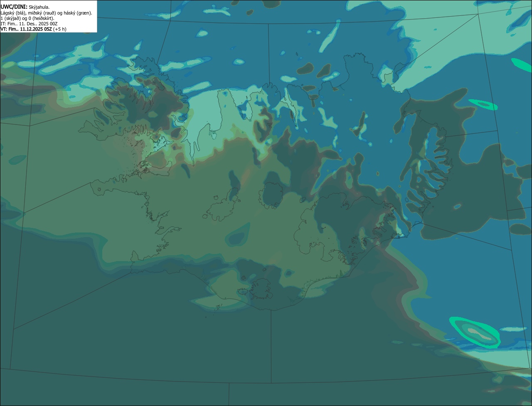This screenshot has height=406, width=532.
Task: Click the "IT: Fim.. 11. Des.. 2025 00Z" line
Action: [x=29, y=24]
